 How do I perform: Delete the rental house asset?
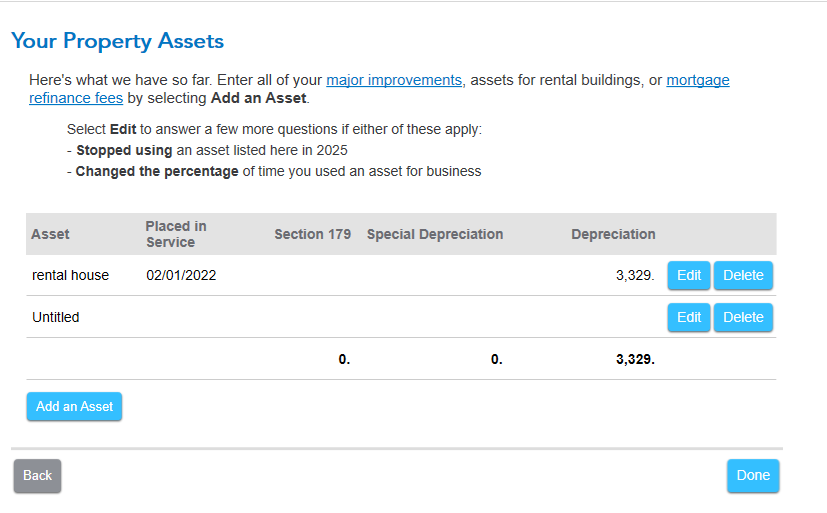click(x=743, y=276)
